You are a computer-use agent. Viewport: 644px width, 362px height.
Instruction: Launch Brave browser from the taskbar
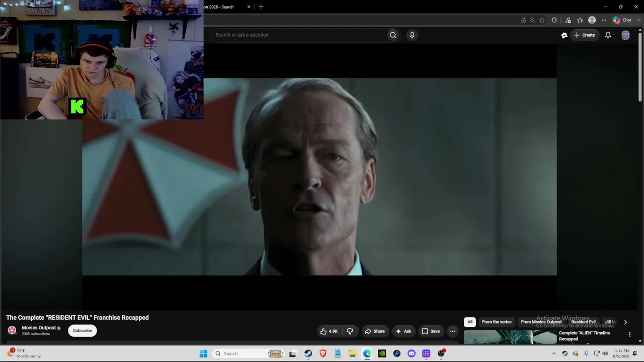pyautogui.click(x=323, y=353)
